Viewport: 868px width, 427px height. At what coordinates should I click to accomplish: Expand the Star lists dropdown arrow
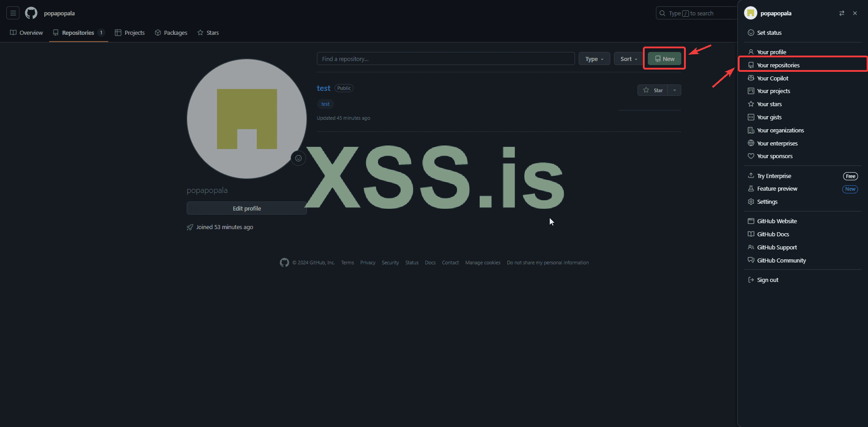point(675,90)
